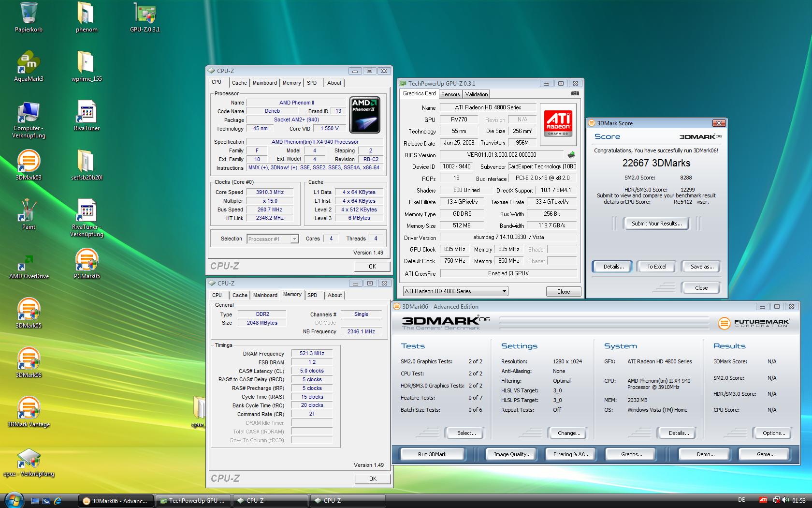
Task: Switch to 3DMark06 taskbar button
Action: 116,501
